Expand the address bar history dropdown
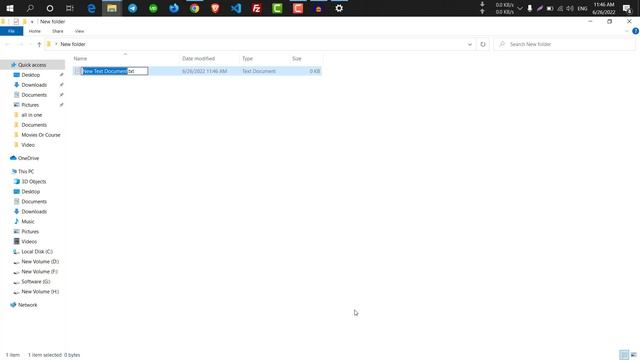Screen dimensions: 640x360 point(470,44)
